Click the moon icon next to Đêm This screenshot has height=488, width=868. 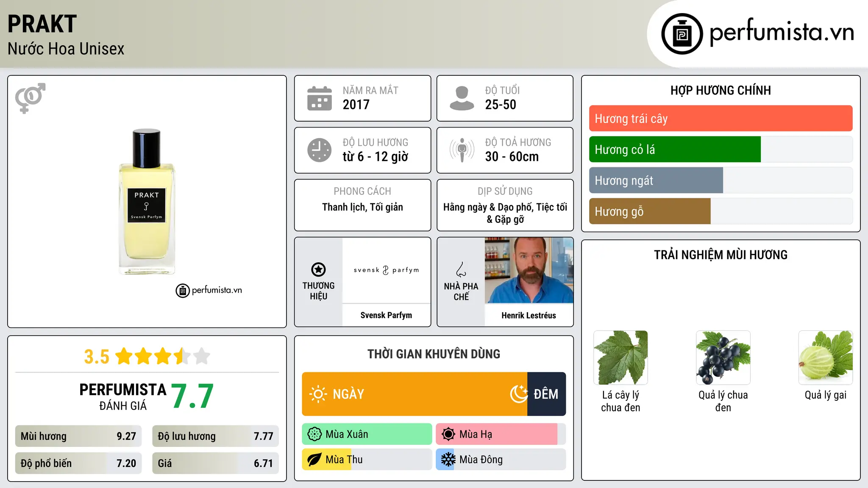pyautogui.click(x=519, y=394)
